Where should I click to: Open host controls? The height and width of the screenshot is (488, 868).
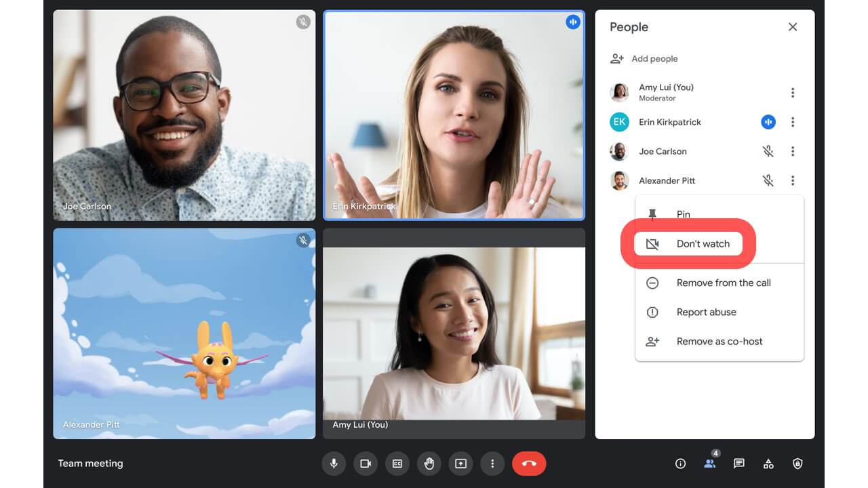coord(797,464)
